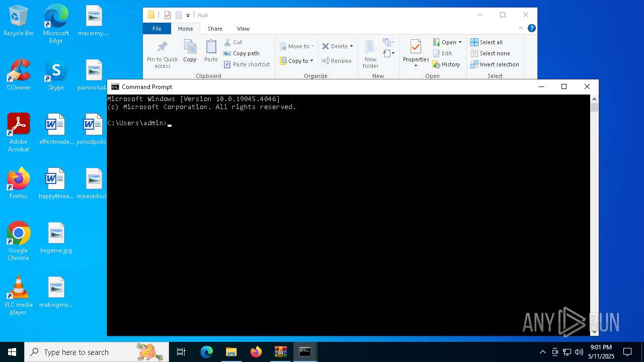Select hegame.jpg on the desktop
The image size is (644, 362).
coord(56,238)
